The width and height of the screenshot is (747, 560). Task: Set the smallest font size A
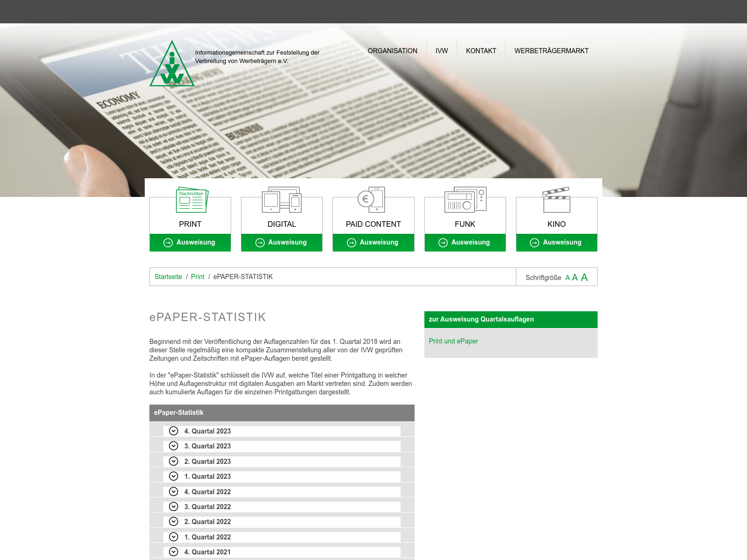coord(568,278)
